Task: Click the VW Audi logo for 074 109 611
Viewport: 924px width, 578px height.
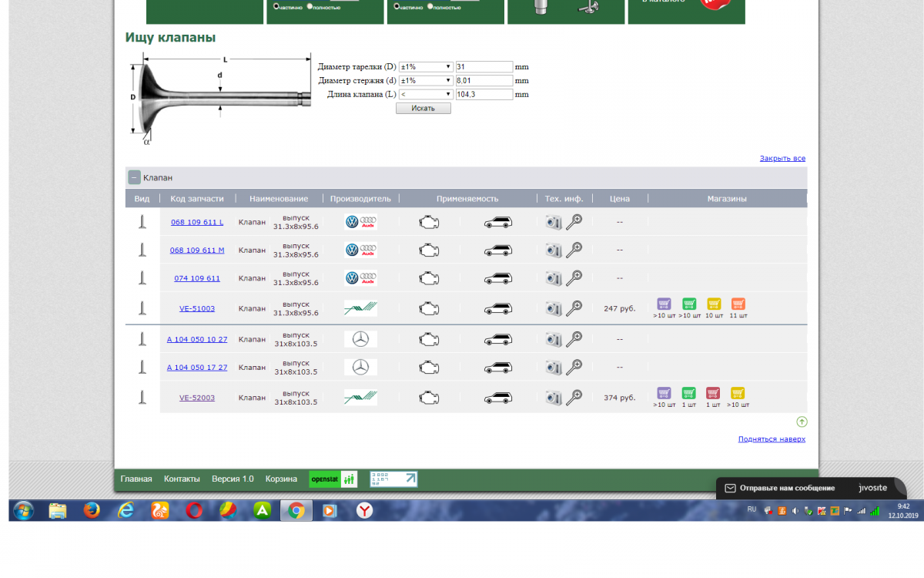Action: click(x=360, y=278)
